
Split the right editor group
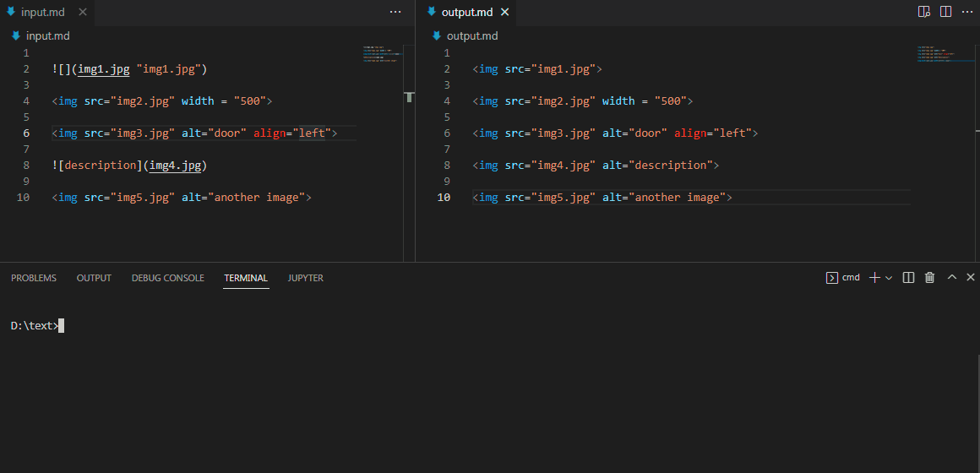[945, 12]
